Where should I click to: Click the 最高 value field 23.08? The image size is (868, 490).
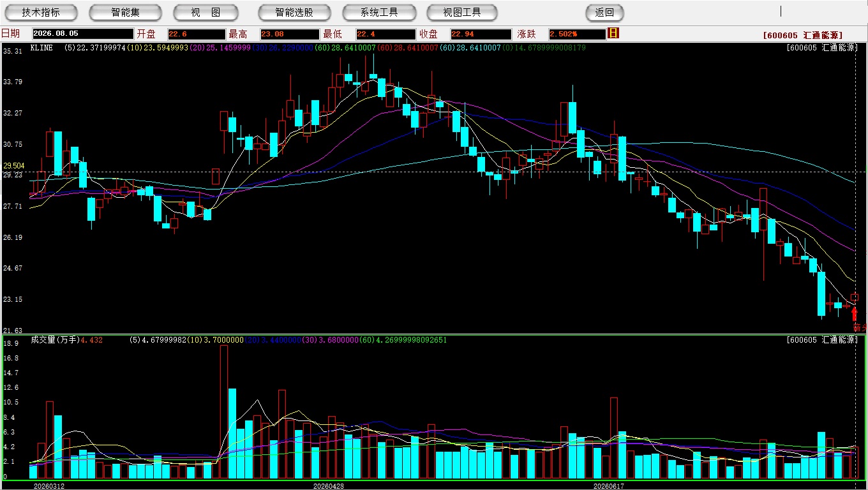coord(290,34)
